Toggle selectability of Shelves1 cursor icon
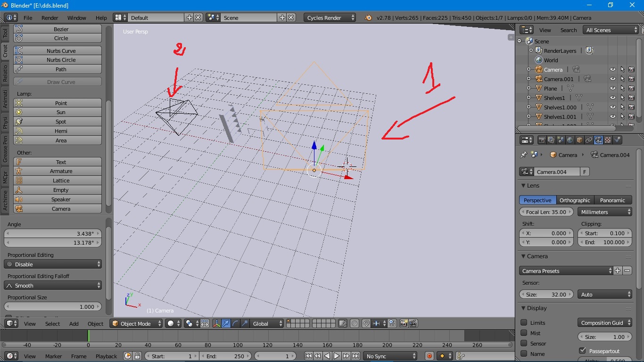The image size is (644, 362). [x=622, y=98]
